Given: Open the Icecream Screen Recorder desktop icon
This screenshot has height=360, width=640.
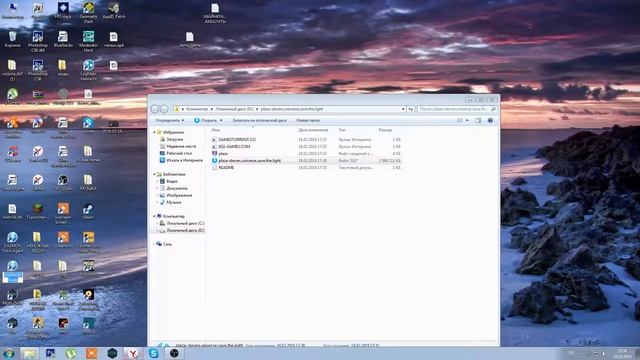Looking at the screenshot, I should (x=63, y=213).
